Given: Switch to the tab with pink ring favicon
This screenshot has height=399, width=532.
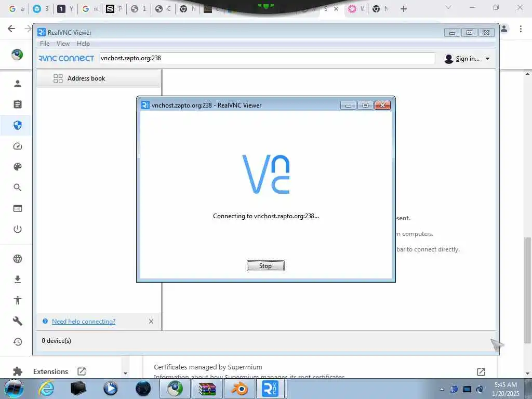Looking at the screenshot, I should (356, 9).
